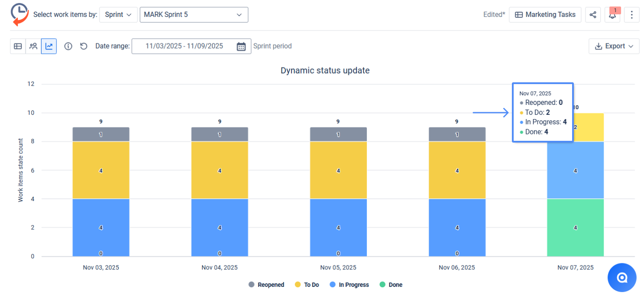Open the info circle icon
This screenshot has height=302, width=644.
click(x=68, y=46)
